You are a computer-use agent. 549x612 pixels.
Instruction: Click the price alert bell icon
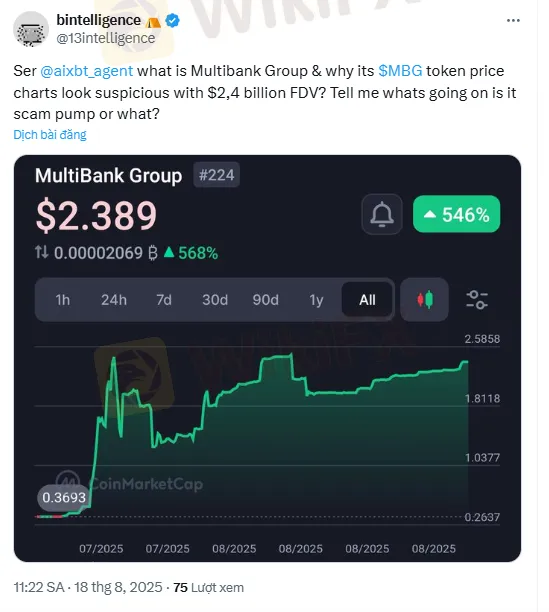click(382, 214)
